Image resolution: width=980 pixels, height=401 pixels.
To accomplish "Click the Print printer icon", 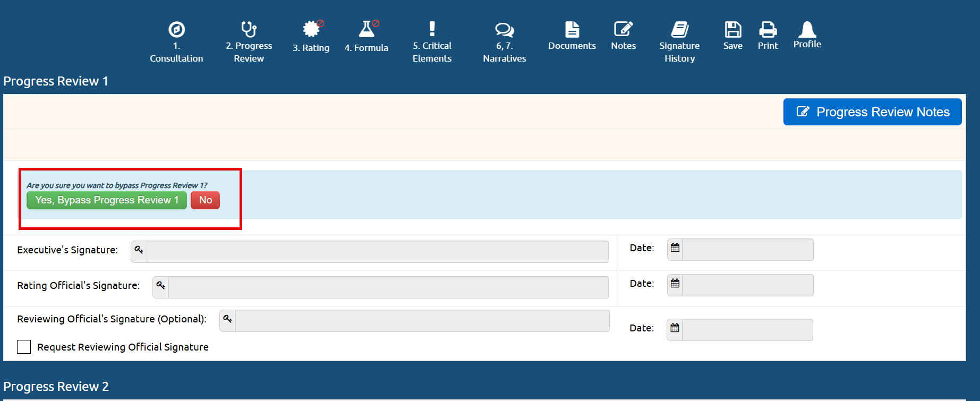I will [x=768, y=29].
